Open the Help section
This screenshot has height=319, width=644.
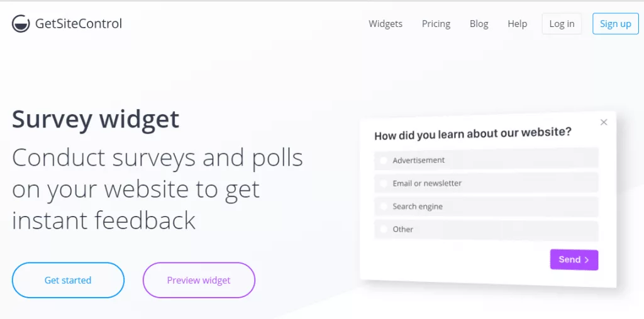coord(517,24)
